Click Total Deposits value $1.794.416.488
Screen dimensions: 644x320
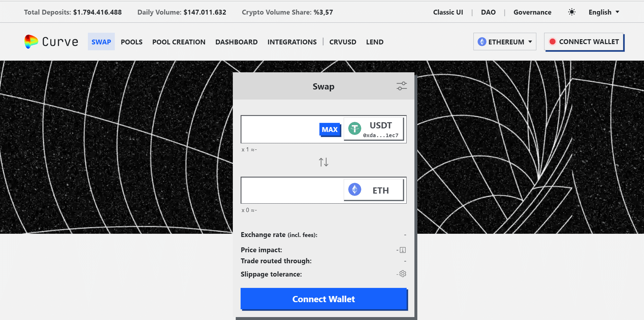point(97,12)
